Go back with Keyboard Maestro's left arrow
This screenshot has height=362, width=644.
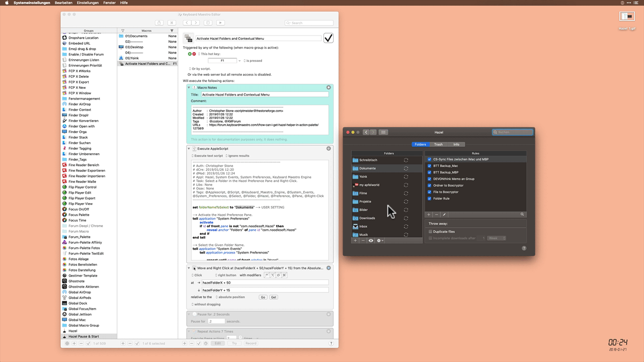pyautogui.click(x=187, y=23)
